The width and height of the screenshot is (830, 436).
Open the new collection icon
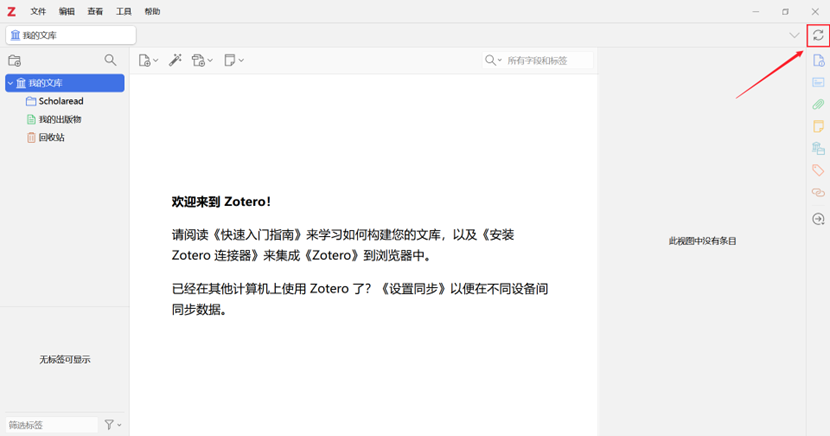[15, 60]
